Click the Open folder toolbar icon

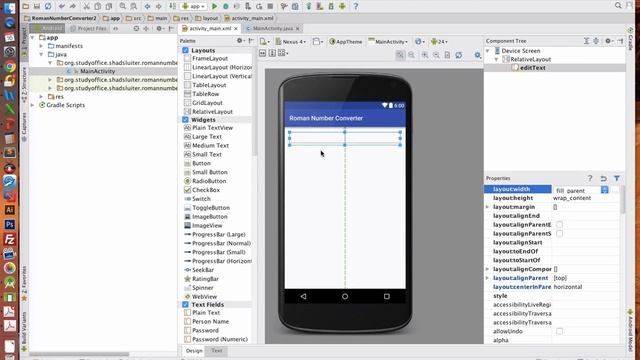pos(25,6)
